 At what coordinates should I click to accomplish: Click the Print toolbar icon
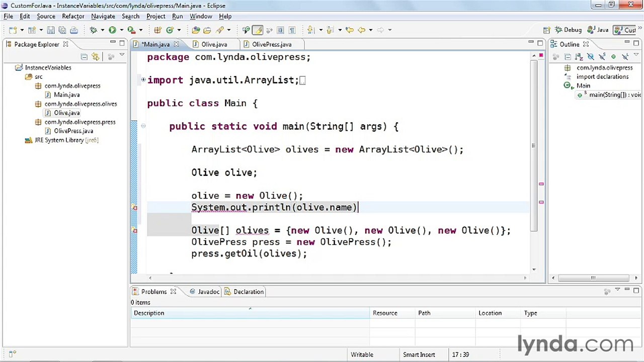(x=73, y=30)
